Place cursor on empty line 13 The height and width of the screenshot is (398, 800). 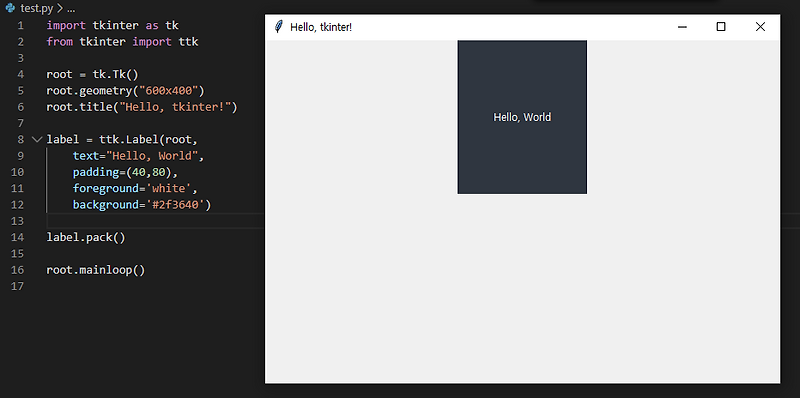(153, 221)
